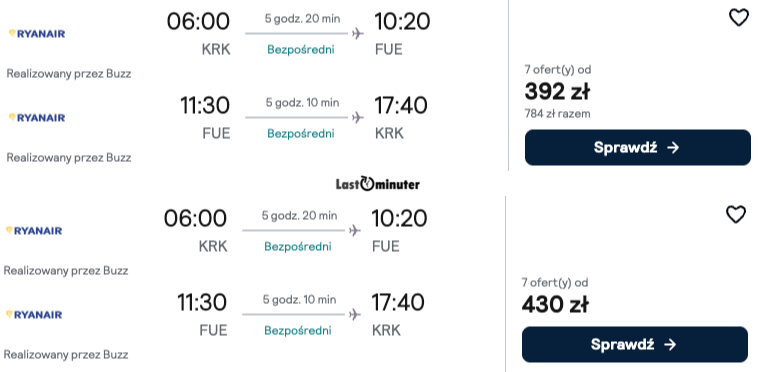758x372 pixels.
Task: Click airplane icon on first KRK-FUE route
Action: 358,33
